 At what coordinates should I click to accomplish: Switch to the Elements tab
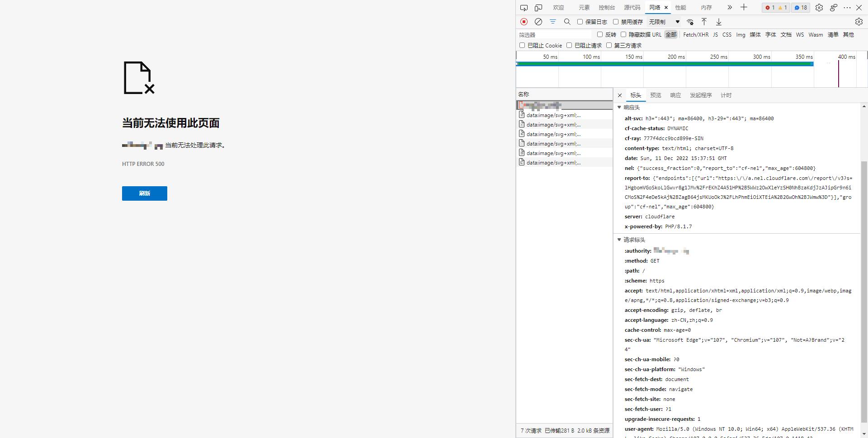click(584, 8)
